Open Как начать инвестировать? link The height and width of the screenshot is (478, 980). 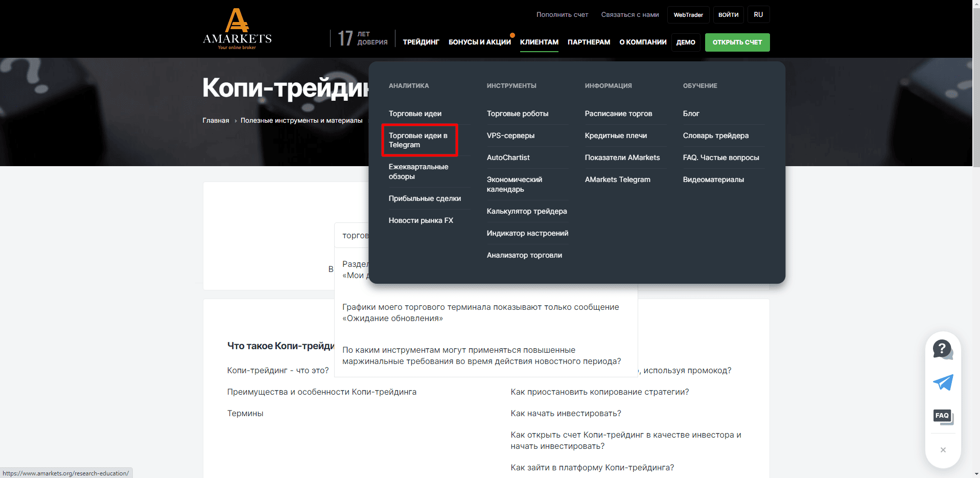coord(566,414)
